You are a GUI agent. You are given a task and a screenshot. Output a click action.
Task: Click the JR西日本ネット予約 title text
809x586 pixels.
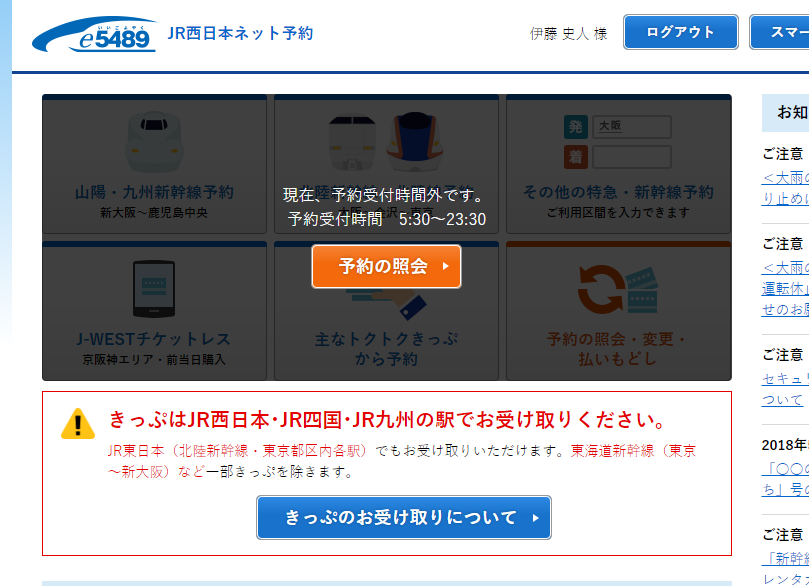(240, 33)
